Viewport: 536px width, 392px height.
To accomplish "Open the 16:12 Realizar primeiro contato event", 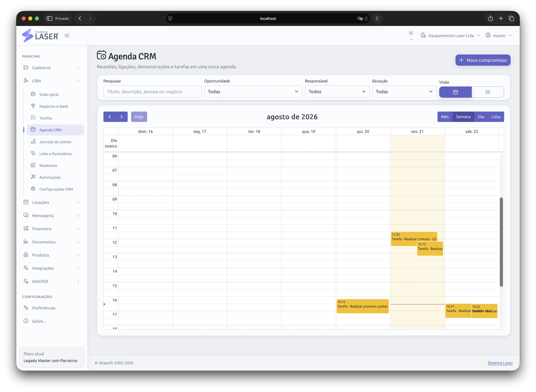I will coord(362,306).
